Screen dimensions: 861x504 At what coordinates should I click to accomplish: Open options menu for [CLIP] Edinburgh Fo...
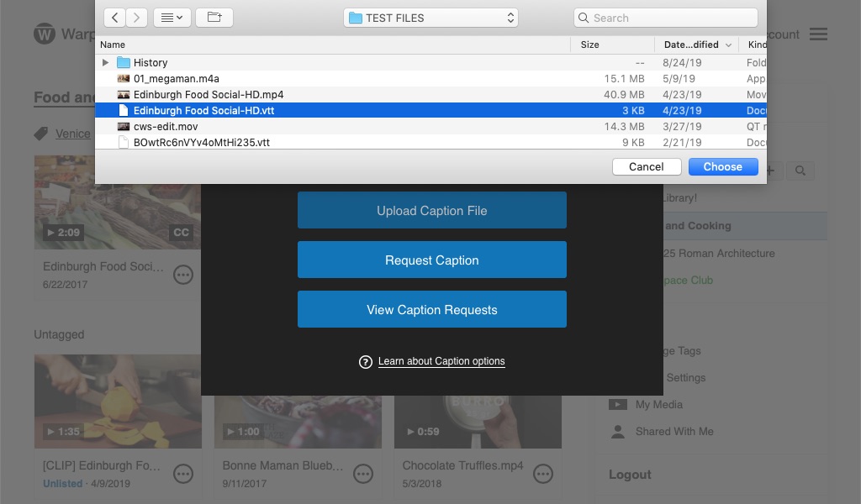tap(182, 474)
